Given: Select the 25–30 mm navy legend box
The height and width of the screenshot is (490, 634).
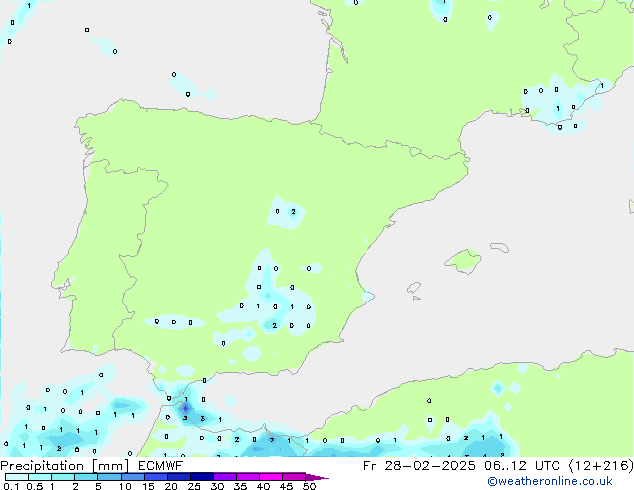Looking at the screenshot, I should 201,477.
